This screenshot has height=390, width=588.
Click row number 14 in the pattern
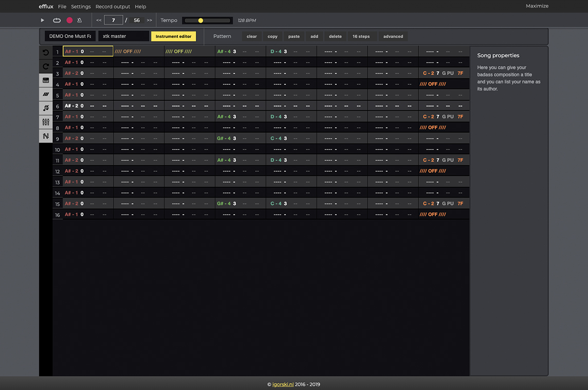(x=58, y=193)
